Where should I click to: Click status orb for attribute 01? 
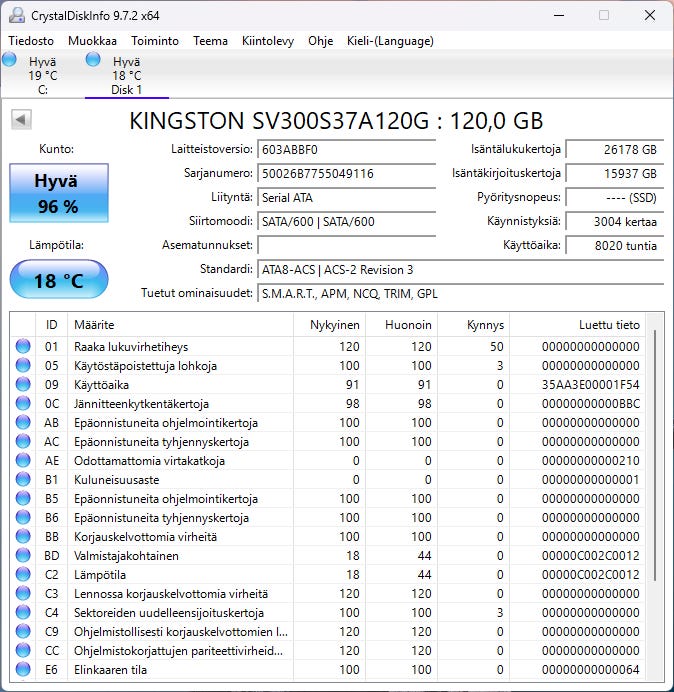(x=23, y=346)
